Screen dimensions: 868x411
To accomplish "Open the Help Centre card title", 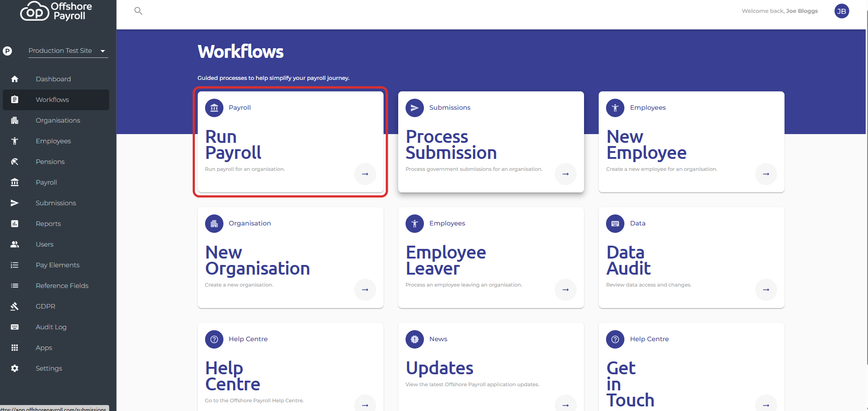I will coord(233,376).
